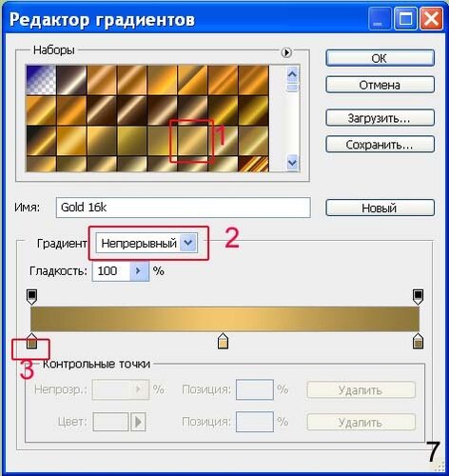Viewport: 449px width, 476px height.
Task: Click the Новый button to create gradient
Action: [380, 208]
